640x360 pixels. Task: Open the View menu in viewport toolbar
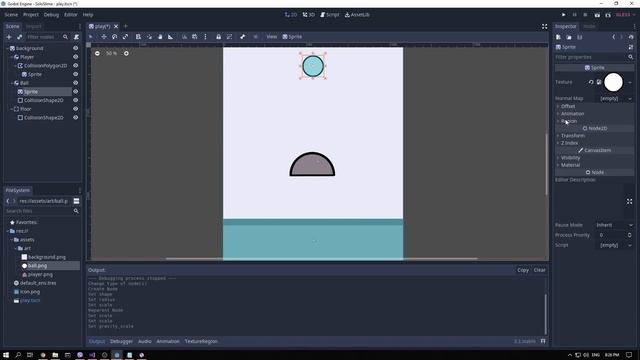(271, 37)
